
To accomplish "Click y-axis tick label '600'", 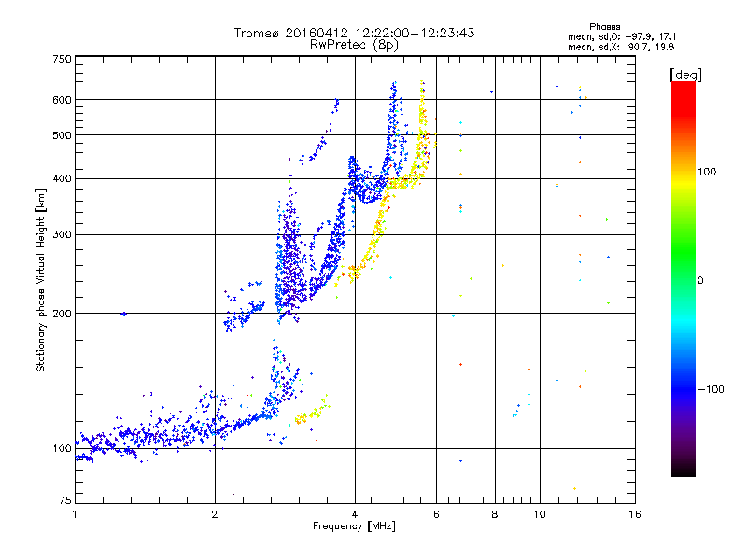I will (62, 100).
